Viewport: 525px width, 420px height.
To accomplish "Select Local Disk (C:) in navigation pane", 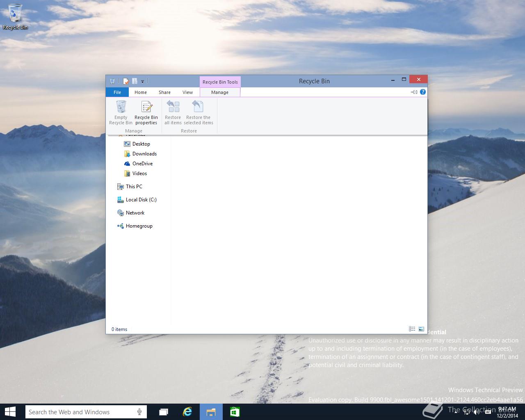I will point(141,200).
